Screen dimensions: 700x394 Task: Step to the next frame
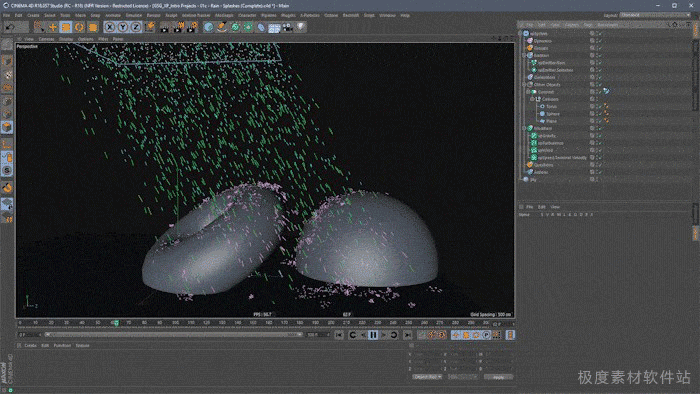point(383,335)
